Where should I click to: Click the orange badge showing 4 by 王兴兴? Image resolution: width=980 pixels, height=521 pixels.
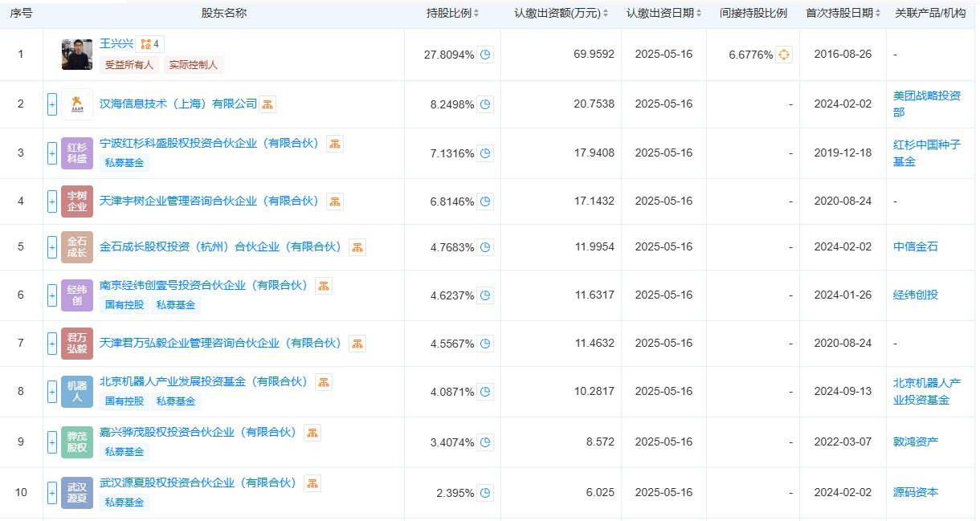coord(150,44)
